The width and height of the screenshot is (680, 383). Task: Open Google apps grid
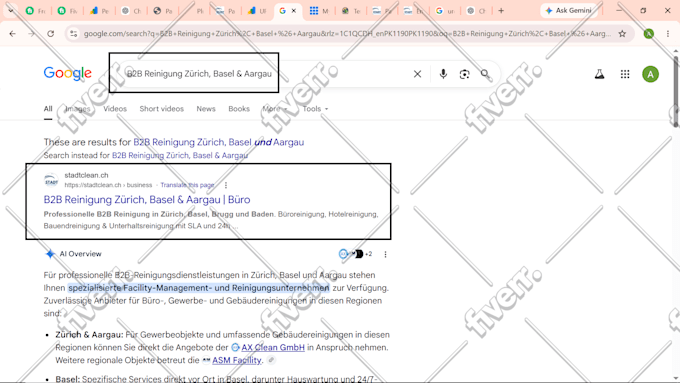625,74
